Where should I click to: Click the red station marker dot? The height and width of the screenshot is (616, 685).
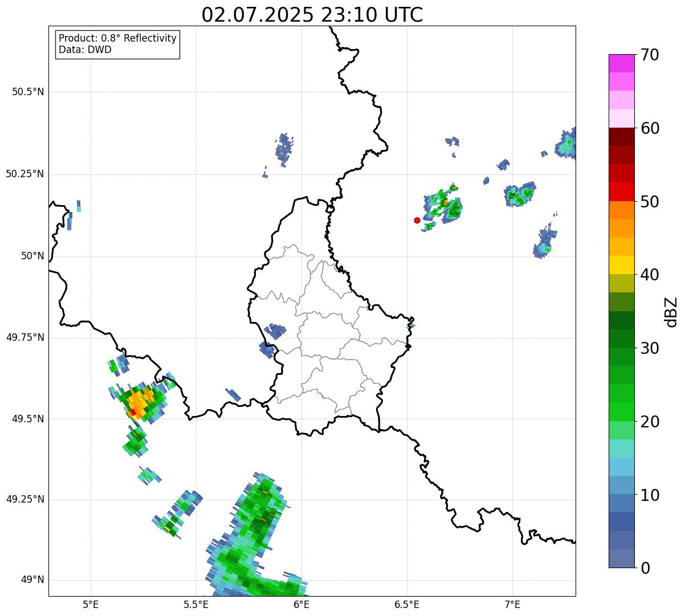pos(417,220)
